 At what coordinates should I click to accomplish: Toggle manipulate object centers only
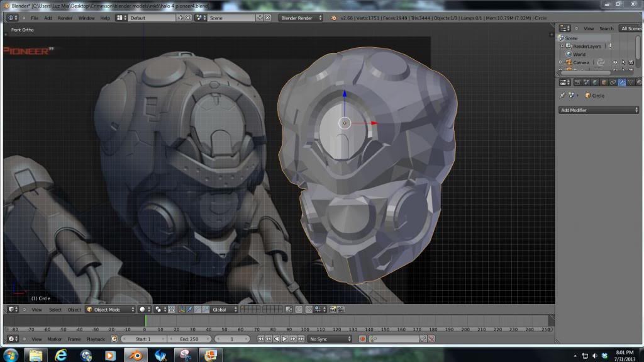pos(172,309)
